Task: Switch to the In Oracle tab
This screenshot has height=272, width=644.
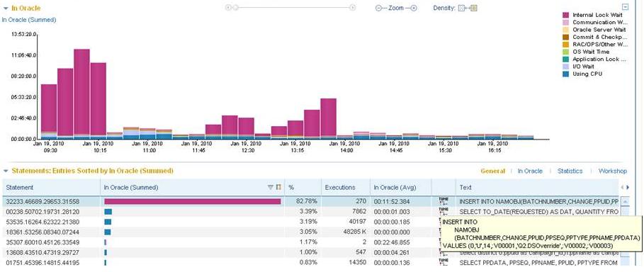Action: coord(530,171)
